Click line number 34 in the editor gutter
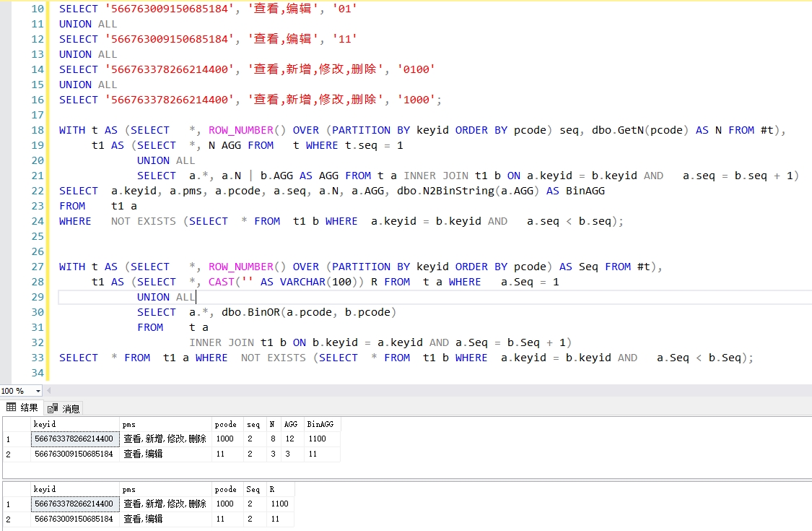 point(38,372)
